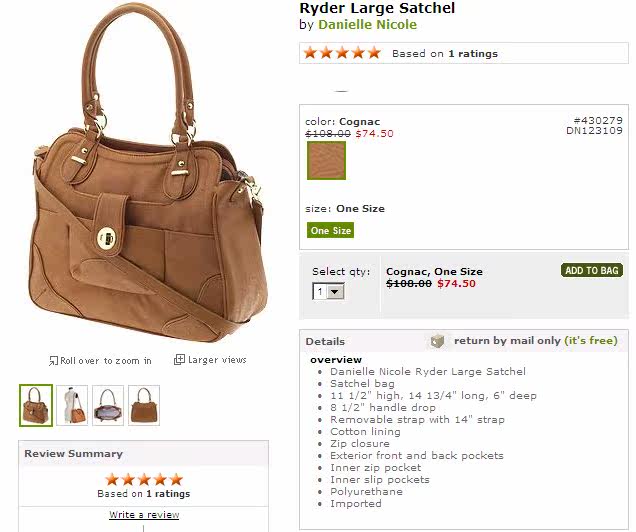The image size is (636, 532).
Task: Select mannequin wearing bag thumbnail
Action: [x=72, y=405]
